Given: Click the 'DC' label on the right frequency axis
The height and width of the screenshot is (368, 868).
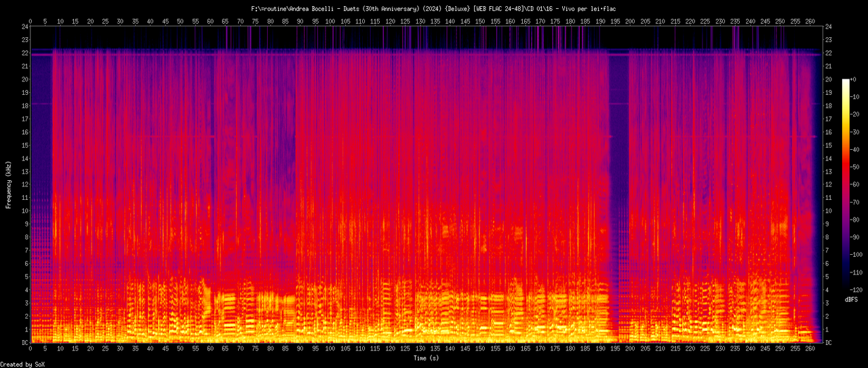Looking at the screenshot, I should pyautogui.click(x=829, y=342).
